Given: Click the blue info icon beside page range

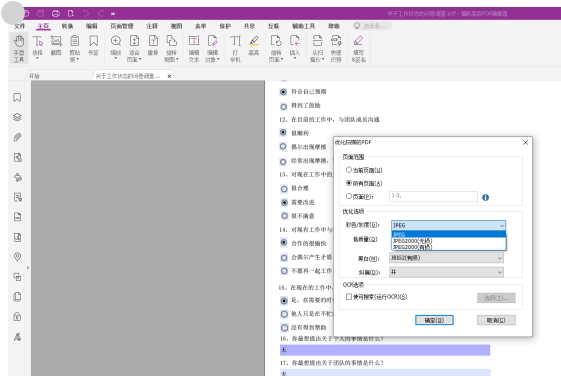Looking at the screenshot, I should 485,197.
